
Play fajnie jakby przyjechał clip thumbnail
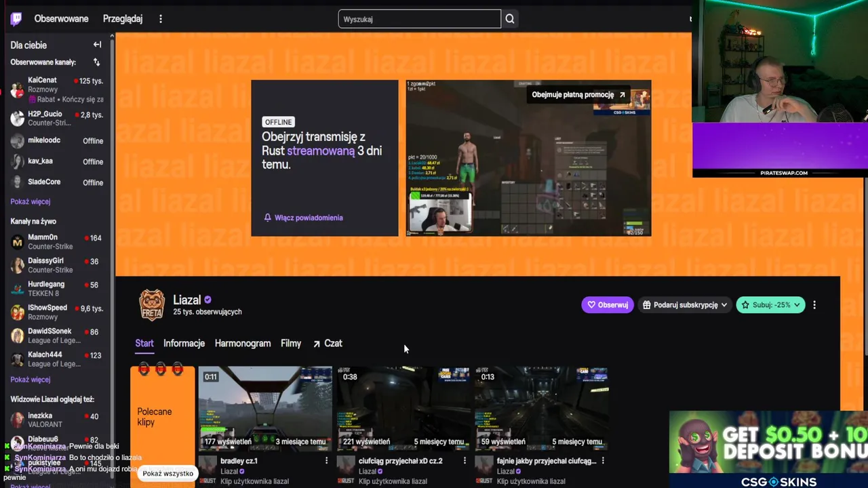pyautogui.click(x=542, y=409)
